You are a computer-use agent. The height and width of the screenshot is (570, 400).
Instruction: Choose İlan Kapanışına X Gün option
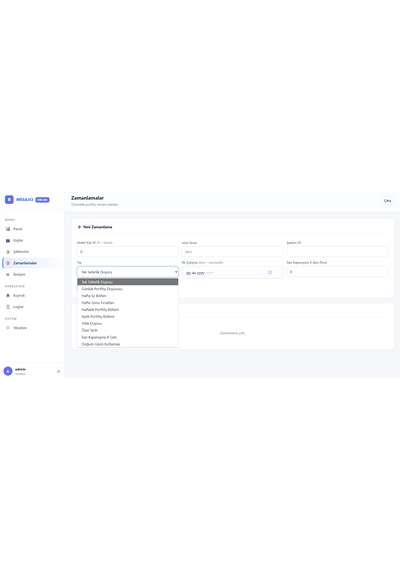[128, 337]
